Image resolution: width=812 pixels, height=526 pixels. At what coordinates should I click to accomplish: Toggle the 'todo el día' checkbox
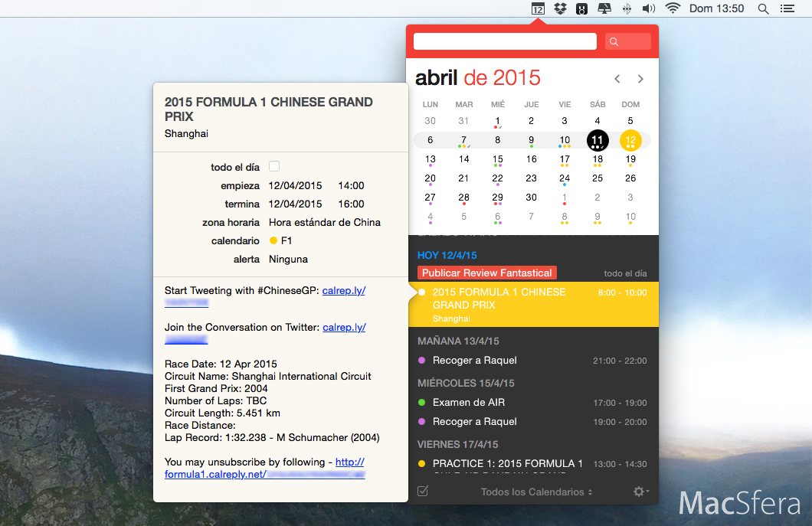pos(274,166)
